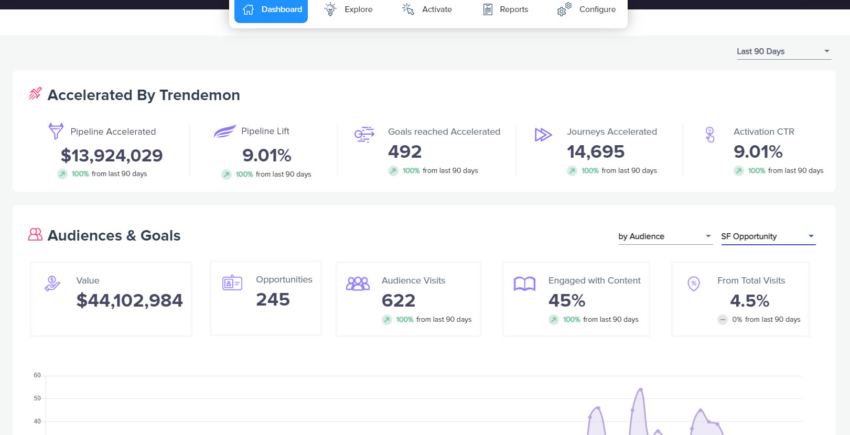850x435 pixels.
Task: Click the From Total Visits percent icon
Action: [693, 284]
